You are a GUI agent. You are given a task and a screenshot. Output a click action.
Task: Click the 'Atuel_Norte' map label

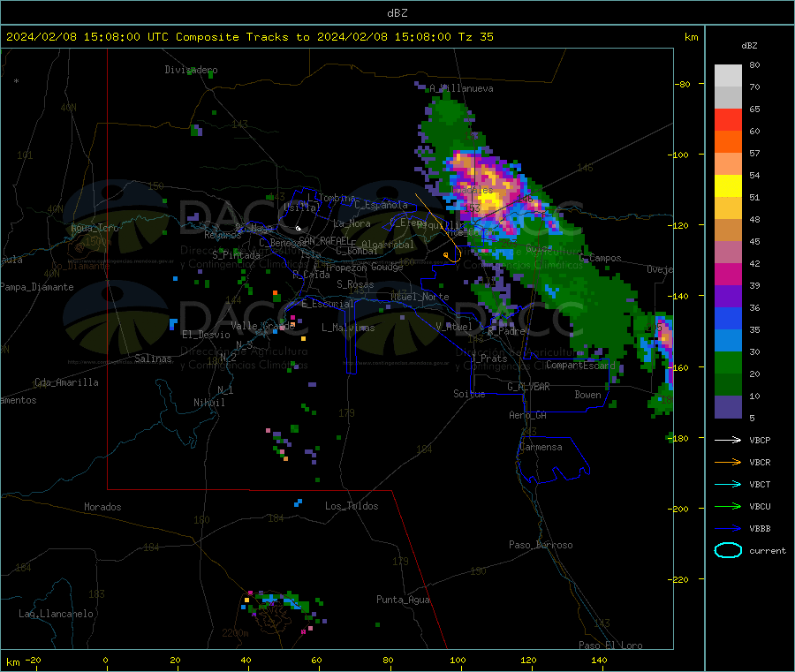(420, 297)
